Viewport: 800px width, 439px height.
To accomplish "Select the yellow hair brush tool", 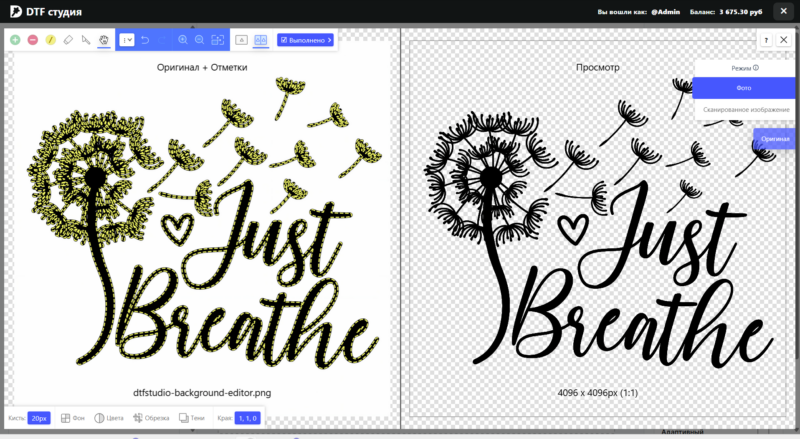I will point(51,40).
